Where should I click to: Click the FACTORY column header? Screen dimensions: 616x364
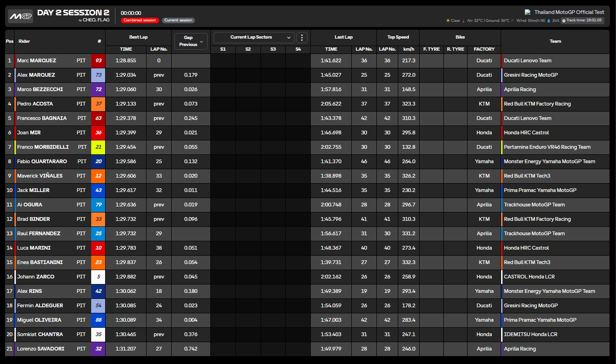point(484,49)
